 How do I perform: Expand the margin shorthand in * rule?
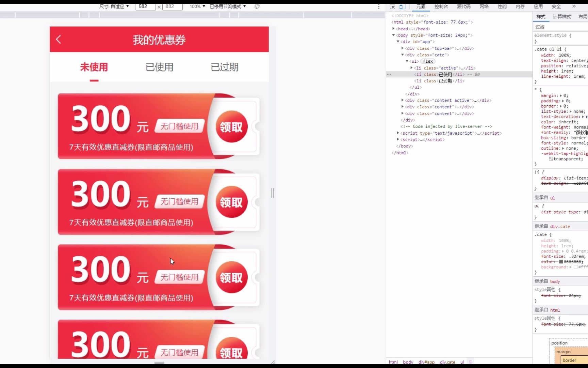561,95
